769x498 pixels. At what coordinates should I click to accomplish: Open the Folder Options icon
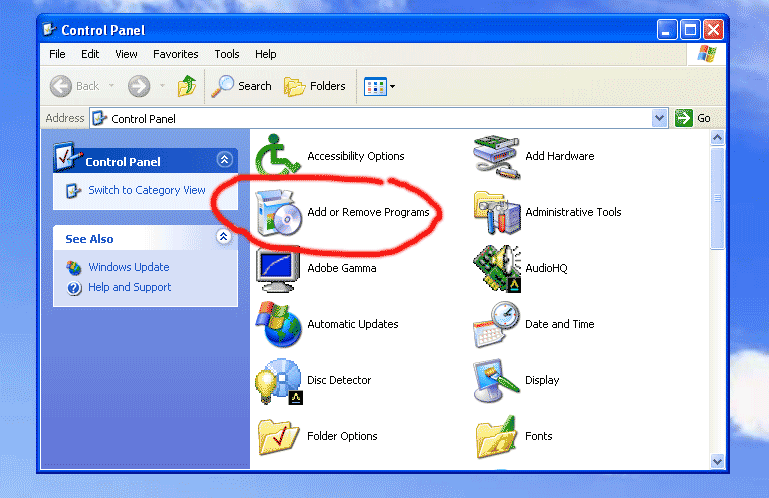pos(278,437)
